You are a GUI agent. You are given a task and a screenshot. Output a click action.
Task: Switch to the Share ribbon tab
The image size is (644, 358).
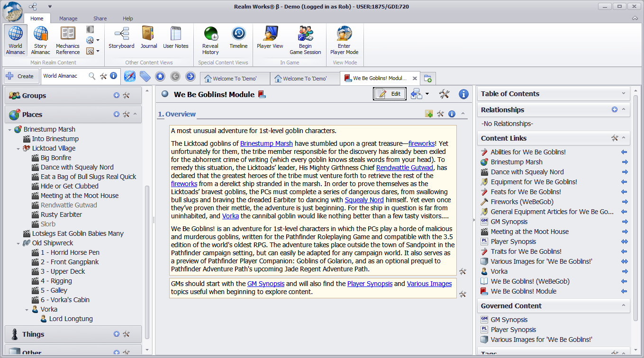click(x=100, y=18)
